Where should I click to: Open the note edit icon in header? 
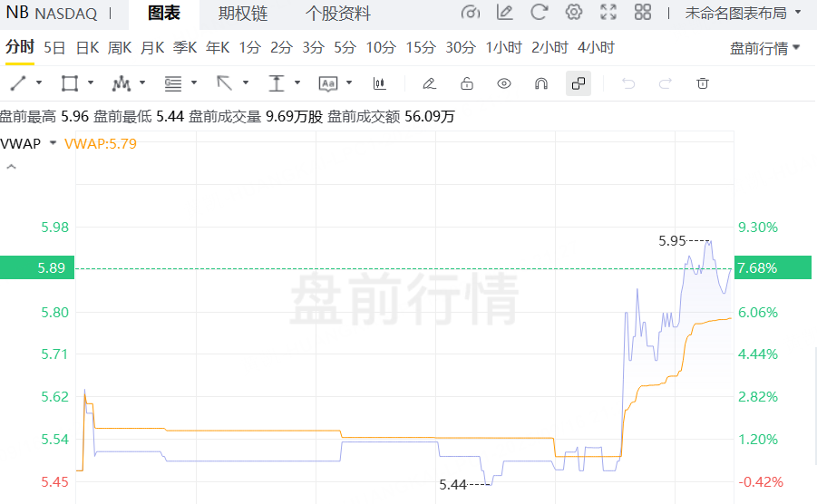point(505,13)
